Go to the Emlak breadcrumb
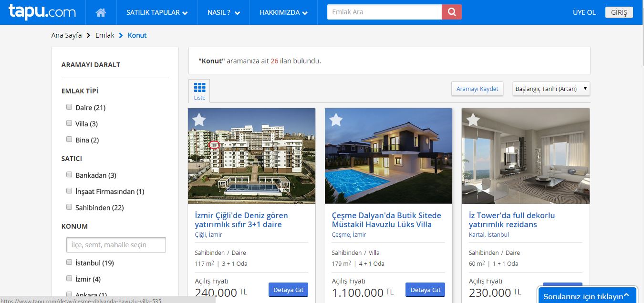The height and width of the screenshot is (303, 644). [x=105, y=35]
